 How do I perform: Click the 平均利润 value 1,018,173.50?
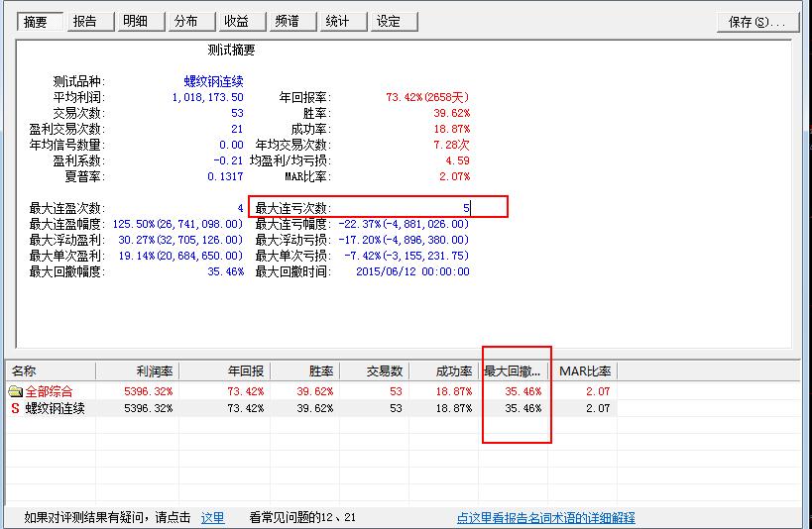207,97
